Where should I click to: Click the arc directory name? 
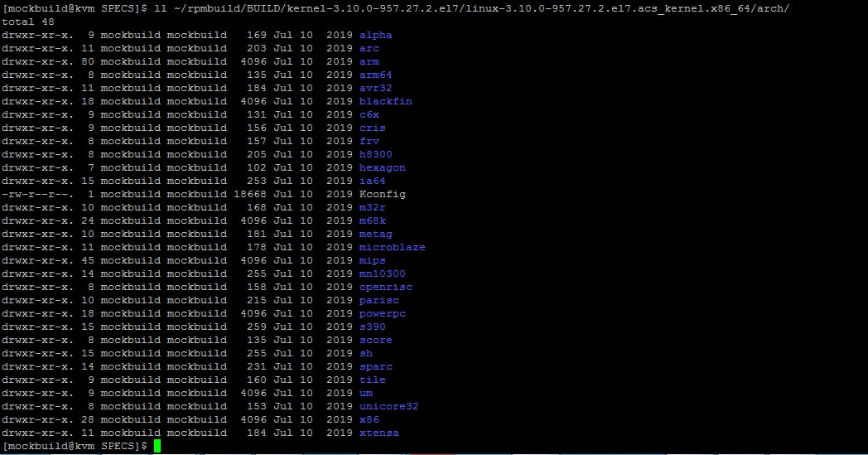[x=369, y=48]
